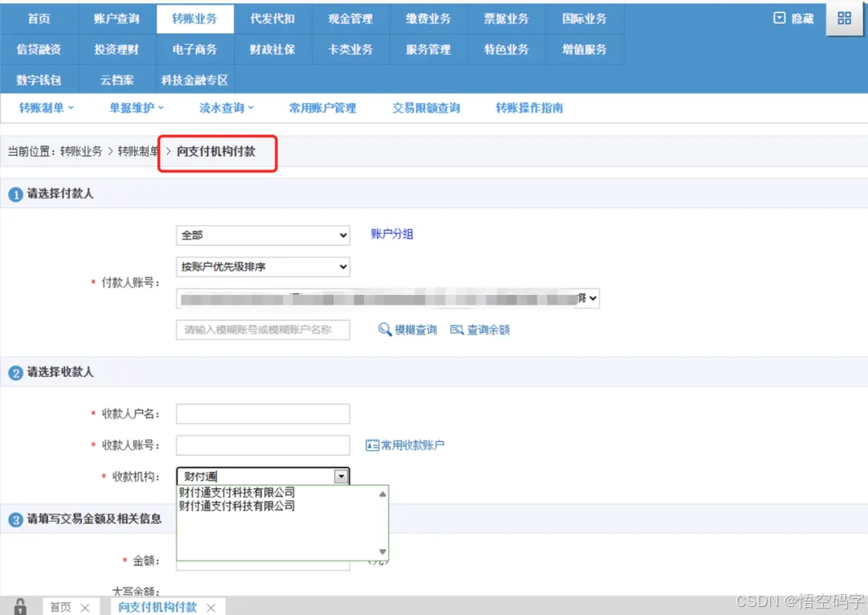Click the lock icon in bottom bar

[20, 607]
